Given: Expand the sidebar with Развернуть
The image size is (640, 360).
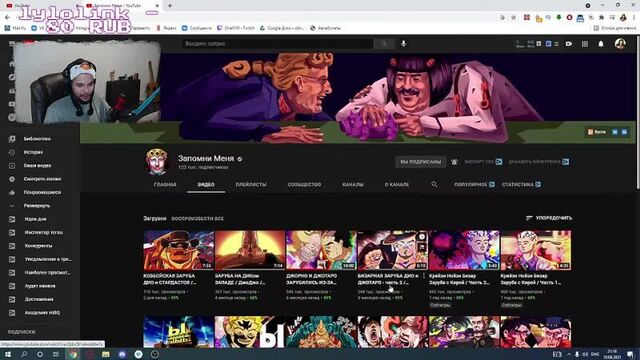Looking at the screenshot, I should (x=36, y=206).
